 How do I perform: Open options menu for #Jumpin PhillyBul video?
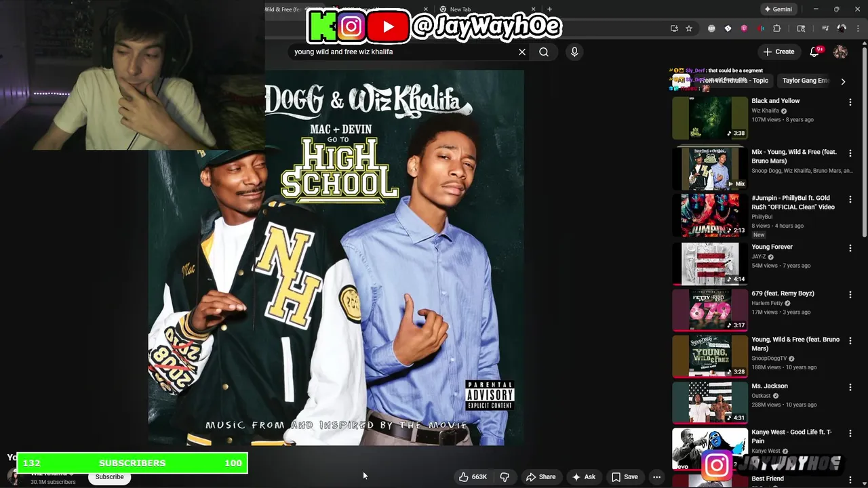coord(850,200)
